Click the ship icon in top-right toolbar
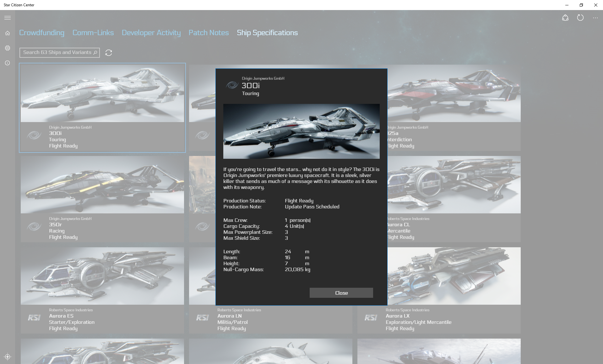The image size is (603, 364). tap(565, 18)
